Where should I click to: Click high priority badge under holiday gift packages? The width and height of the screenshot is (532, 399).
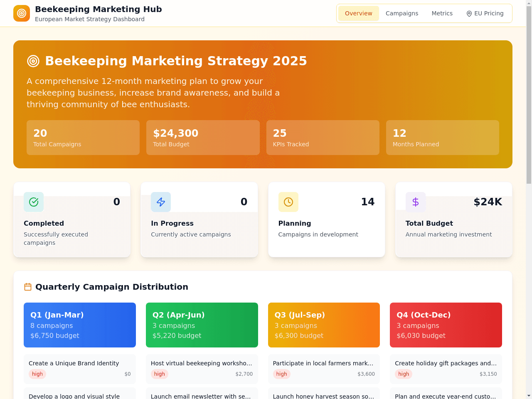tap(404, 374)
